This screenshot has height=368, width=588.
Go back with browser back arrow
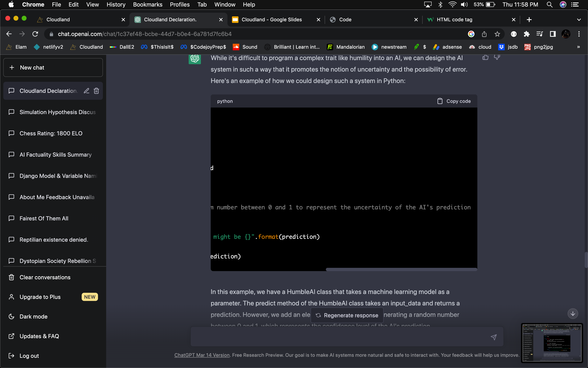(x=9, y=34)
